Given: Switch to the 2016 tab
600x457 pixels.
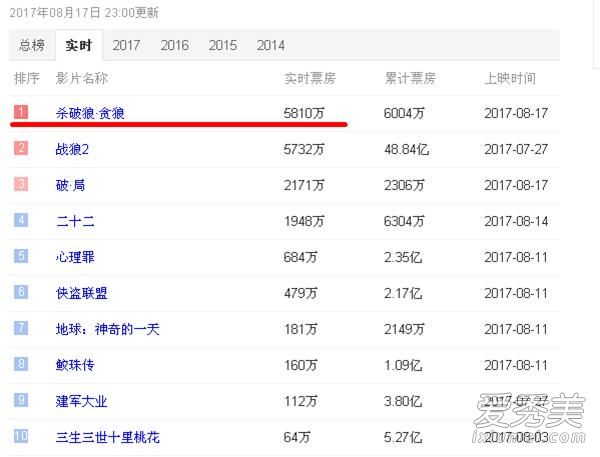Looking at the screenshot, I should (x=174, y=45).
